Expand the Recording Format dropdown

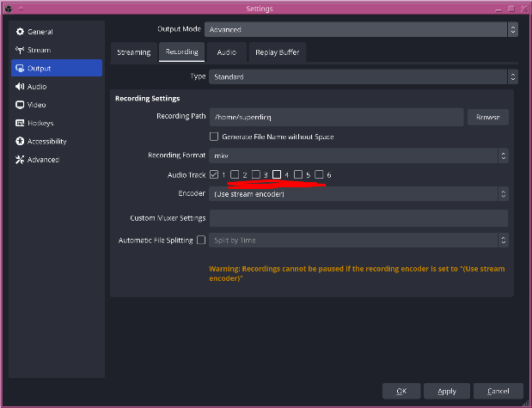pos(358,155)
